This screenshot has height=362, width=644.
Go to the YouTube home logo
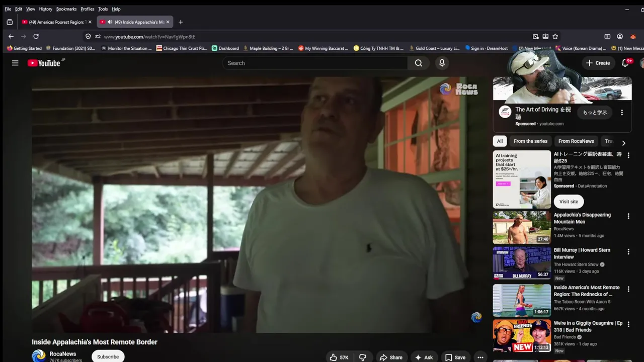coord(44,63)
